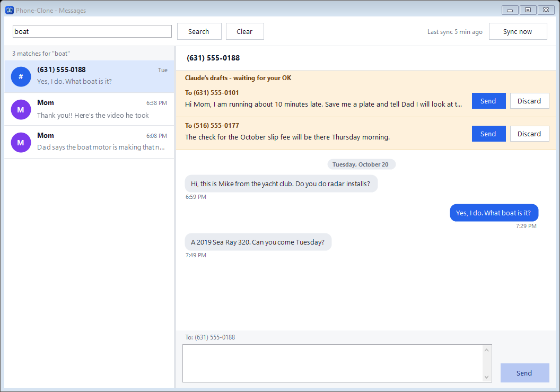This screenshot has height=392, width=560.
Task: Click "Claude's drafts - waiting for your OK" heading
Action: (x=238, y=78)
